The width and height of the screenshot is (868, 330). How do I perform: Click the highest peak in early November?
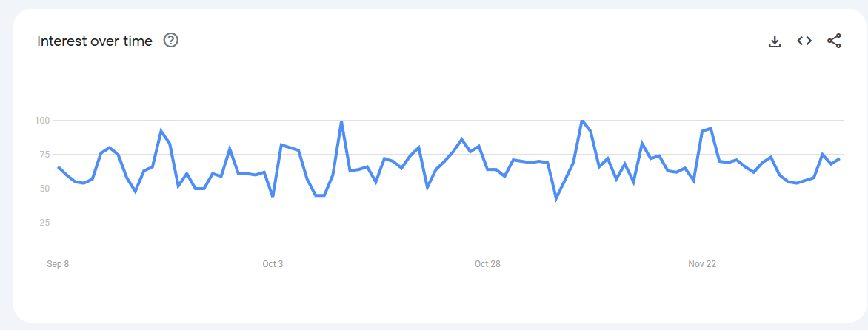coord(582,121)
